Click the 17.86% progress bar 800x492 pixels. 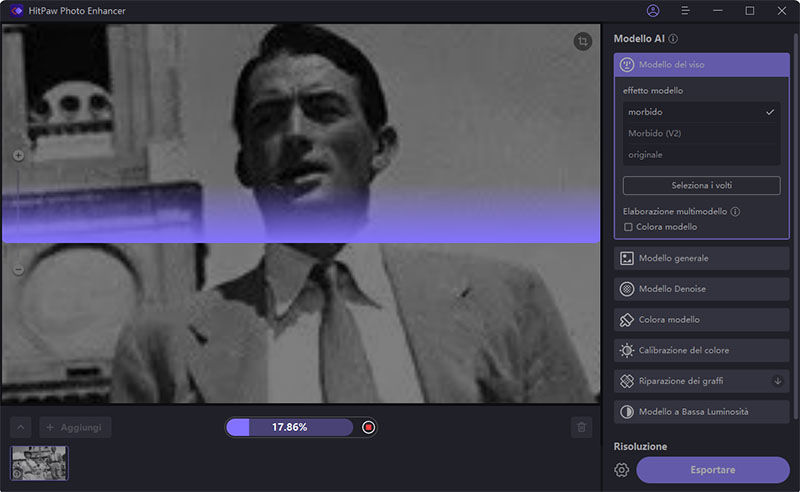[x=289, y=427]
